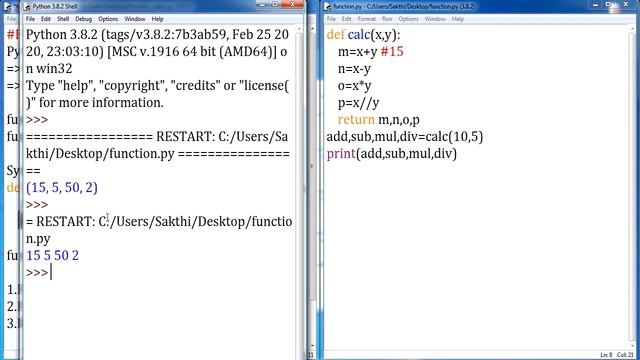Click code line 'def calc(x,y):'
The height and width of the screenshot is (360, 640).
363,35
